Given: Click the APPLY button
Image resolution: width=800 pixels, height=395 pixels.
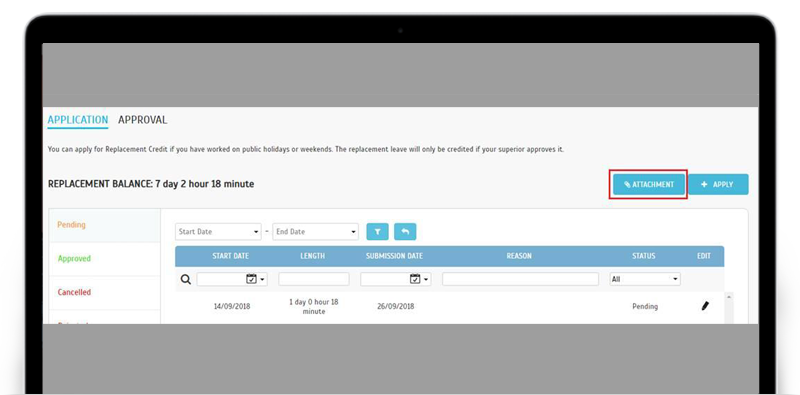Looking at the screenshot, I should 718,184.
